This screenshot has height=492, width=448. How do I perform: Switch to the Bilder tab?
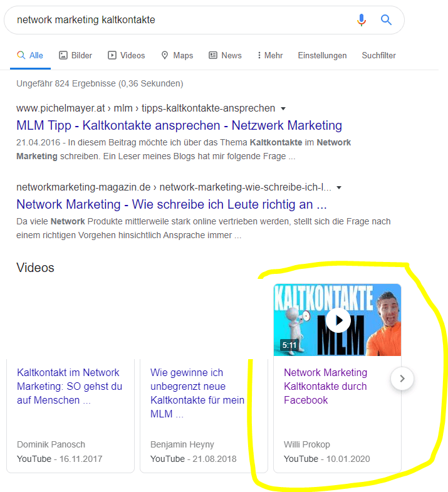point(76,56)
